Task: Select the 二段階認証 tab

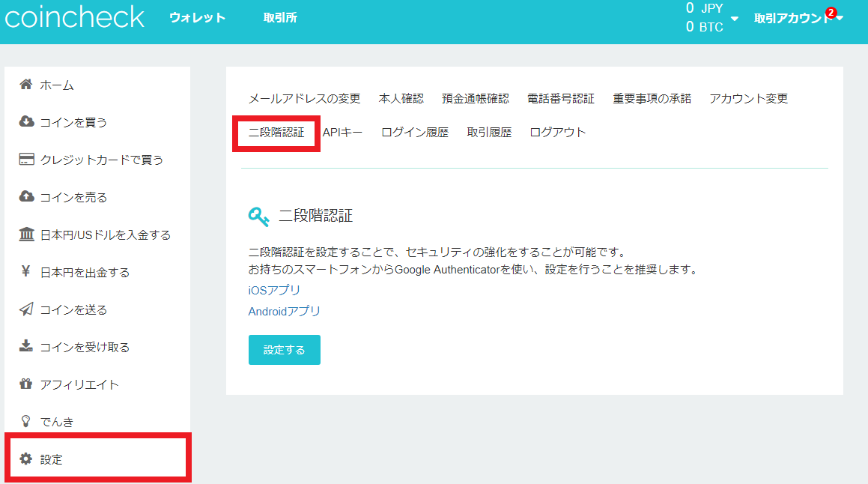Action: point(276,133)
